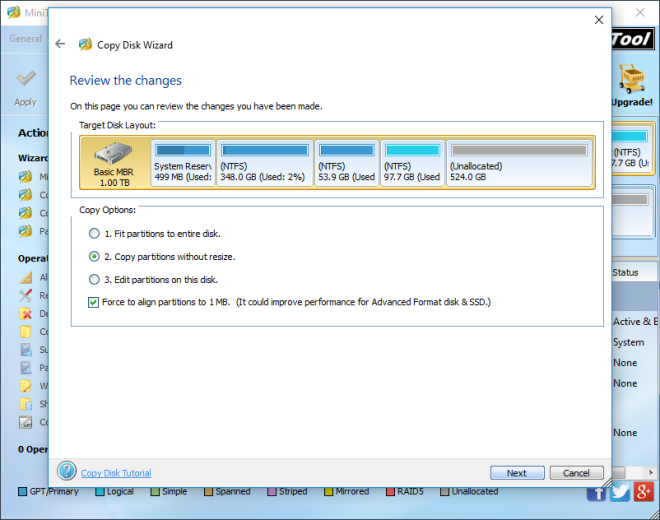Select the System Reserved 499 MB partition
660x520 pixels.
181,163
